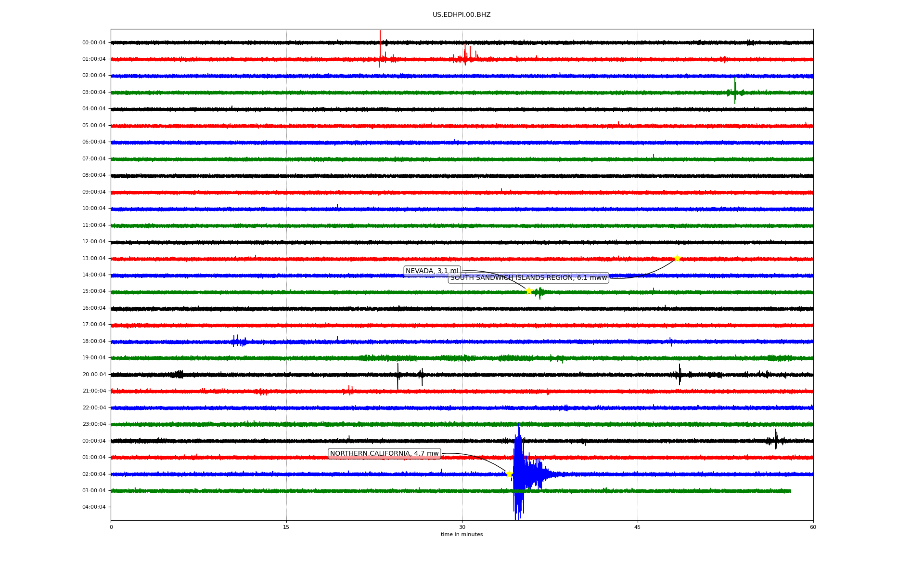924x578 pixels.
Task: Click the 'time in minutes' axis label
Action: 462,535
